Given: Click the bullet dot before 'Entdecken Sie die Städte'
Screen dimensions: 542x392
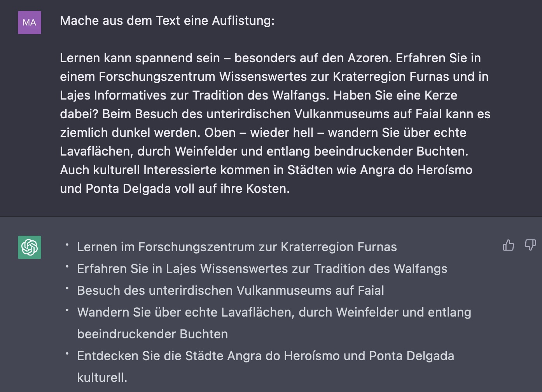Looking at the screenshot, I should pos(67,353).
